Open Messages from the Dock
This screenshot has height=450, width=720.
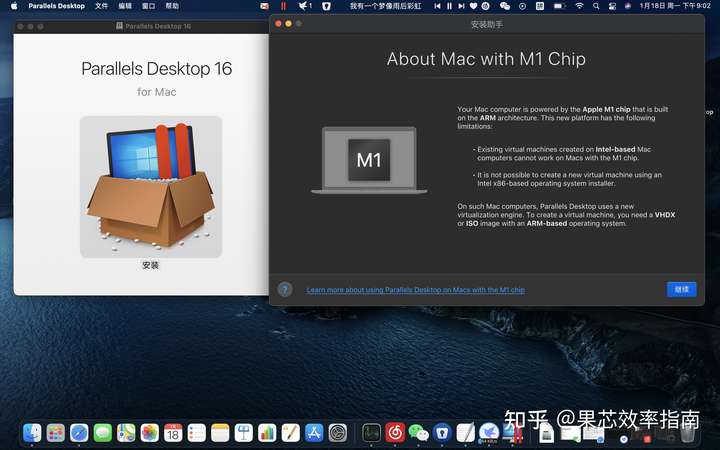coord(102,433)
